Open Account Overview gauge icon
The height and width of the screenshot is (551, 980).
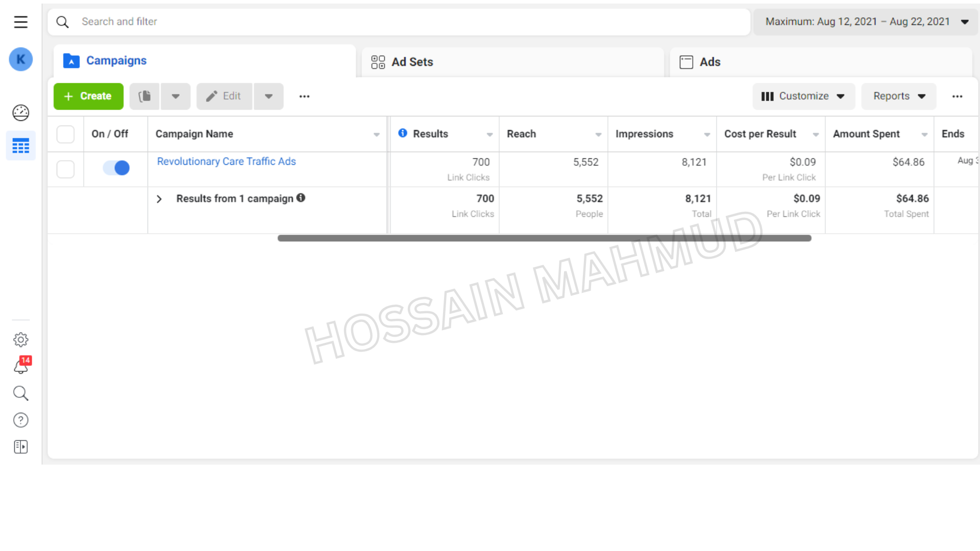click(21, 113)
